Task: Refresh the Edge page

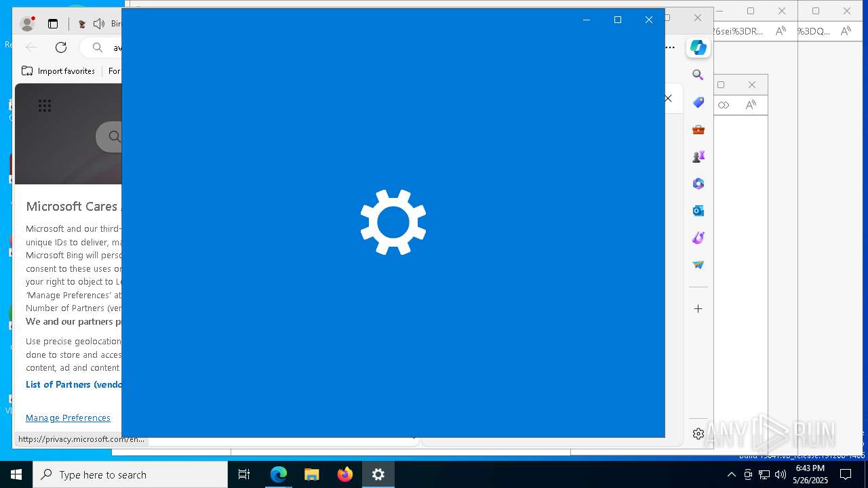Action: tap(61, 47)
